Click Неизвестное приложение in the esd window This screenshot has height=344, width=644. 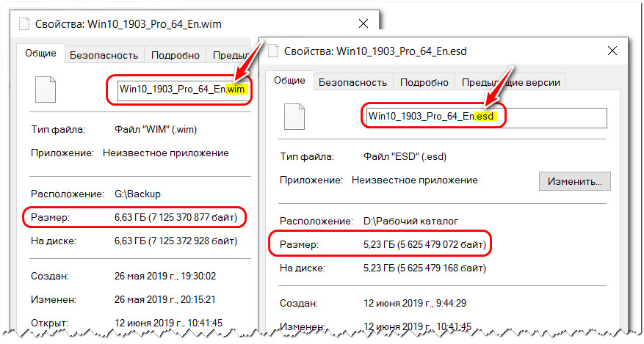coord(415,180)
